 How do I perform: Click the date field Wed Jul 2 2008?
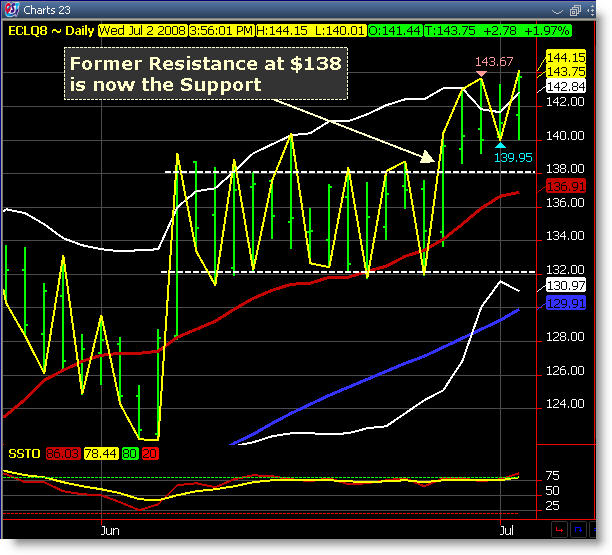click(142, 31)
